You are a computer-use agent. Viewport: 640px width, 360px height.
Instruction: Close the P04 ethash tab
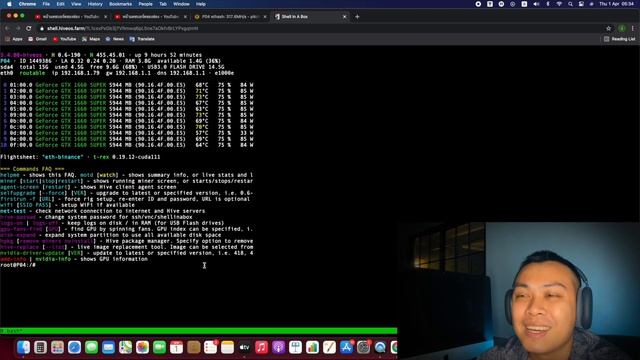(265, 17)
